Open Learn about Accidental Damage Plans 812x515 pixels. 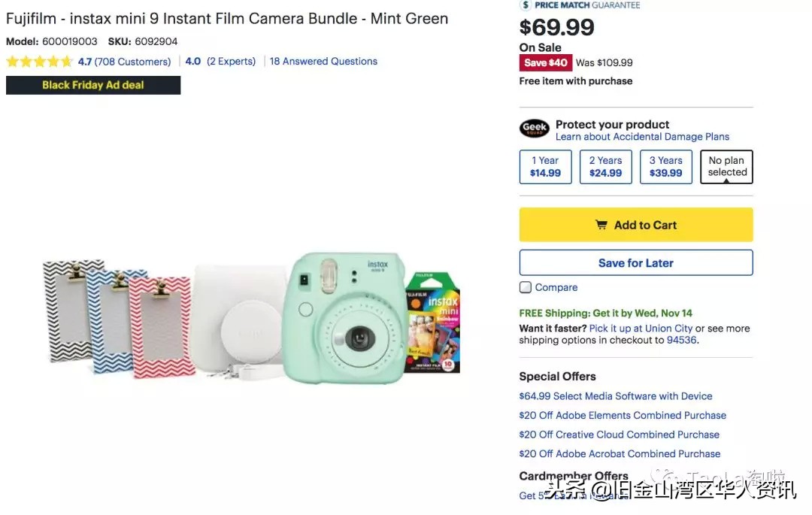642,137
